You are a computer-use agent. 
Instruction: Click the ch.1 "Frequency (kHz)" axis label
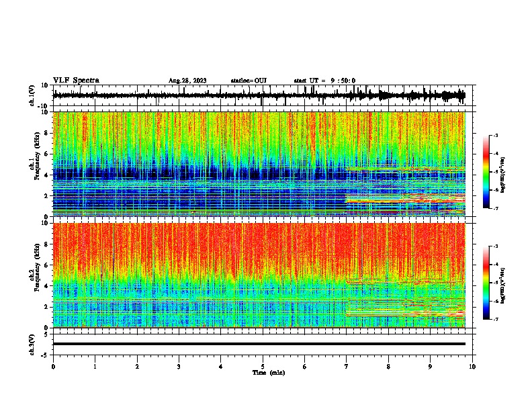click(x=37, y=156)
